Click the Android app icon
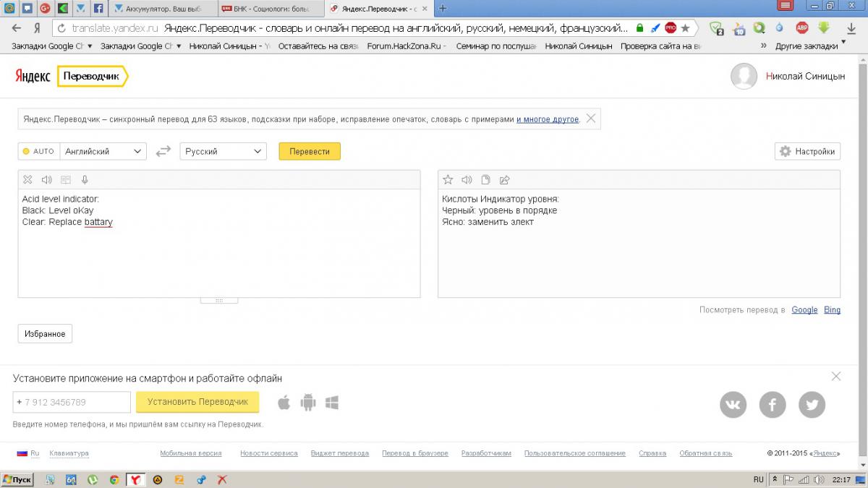The height and width of the screenshot is (488, 868). (308, 403)
